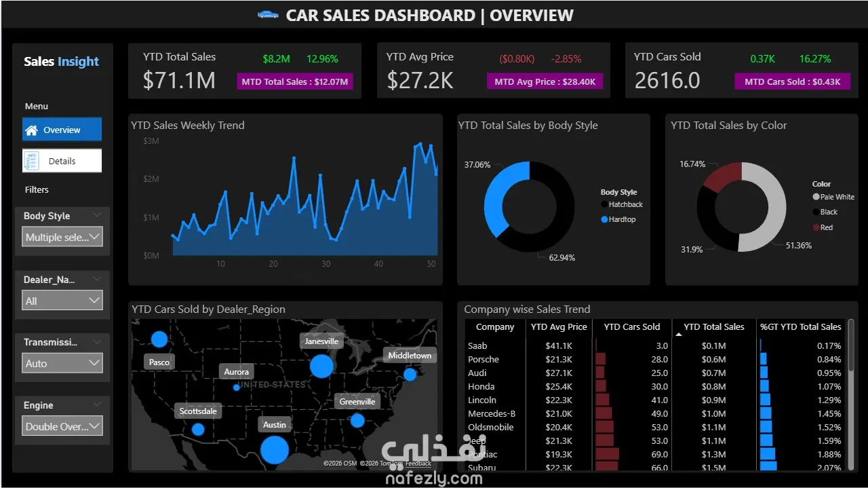
Task: Click the Austin bubble on the map
Action: pyautogui.click(x=275, y=450)
